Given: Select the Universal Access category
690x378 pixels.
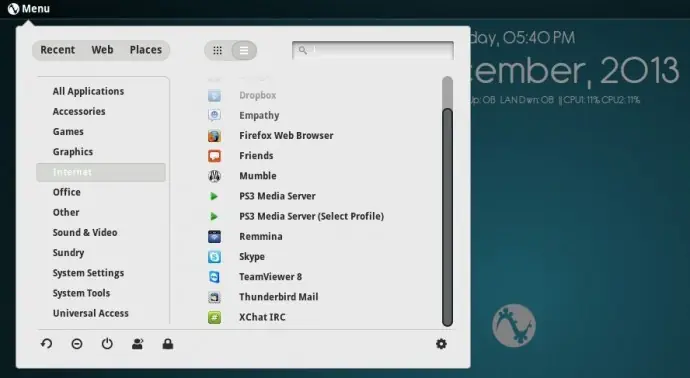Looking at the screenshot, I should tap(91, 313).
